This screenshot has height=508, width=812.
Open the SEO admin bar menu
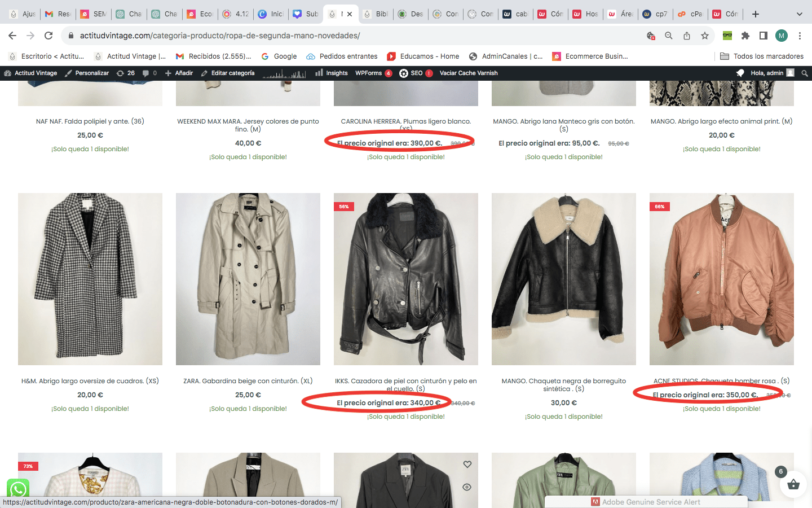click(416, 73)
